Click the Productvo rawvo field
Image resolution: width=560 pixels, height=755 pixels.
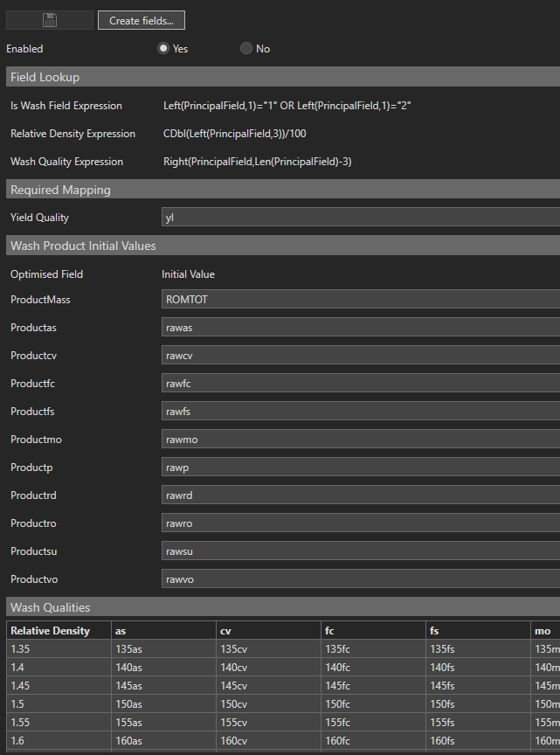coord(360,579)
